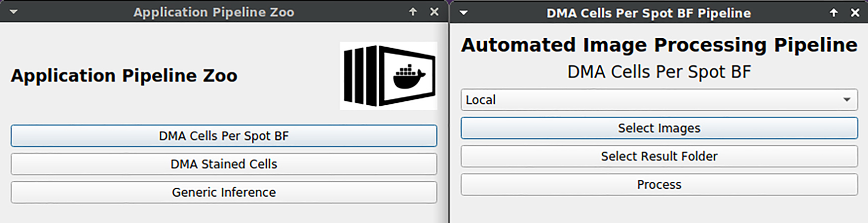Expand the dropdown arrow beside Local
Image resolution: width=868 pixels, height=223 pixels.
(x=847, y=100)
